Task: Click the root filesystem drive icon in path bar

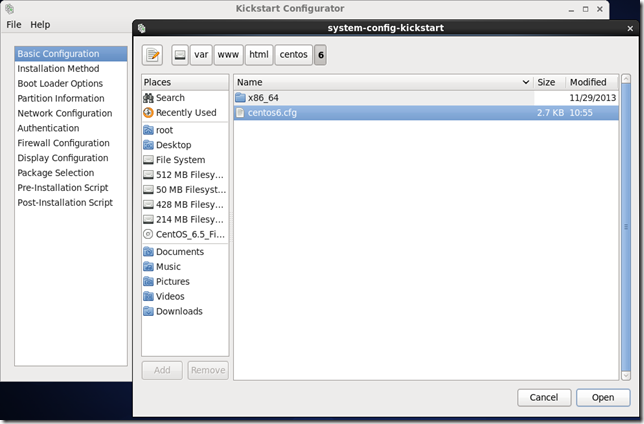Action: 180,55
